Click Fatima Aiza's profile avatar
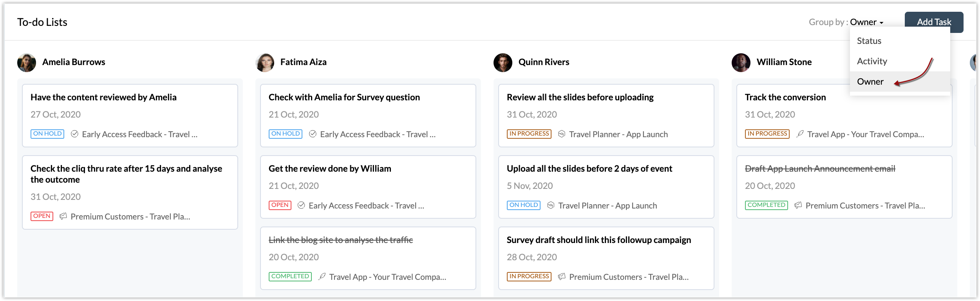 tap(265, 63)
